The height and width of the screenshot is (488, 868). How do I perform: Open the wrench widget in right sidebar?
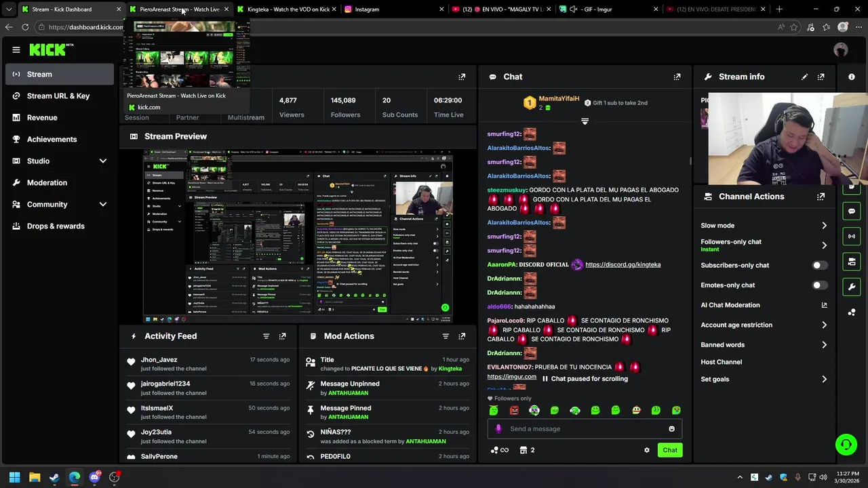pos(852,287)
